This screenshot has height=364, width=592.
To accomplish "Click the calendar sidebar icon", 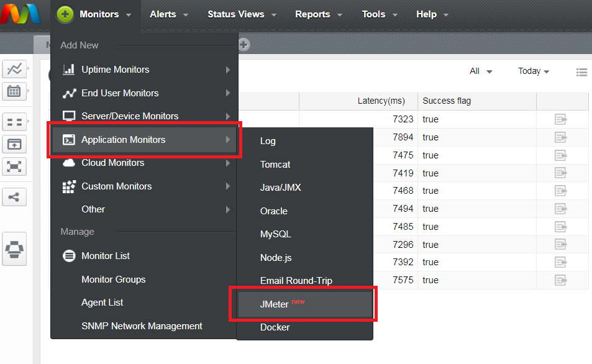I will point(14,91).
